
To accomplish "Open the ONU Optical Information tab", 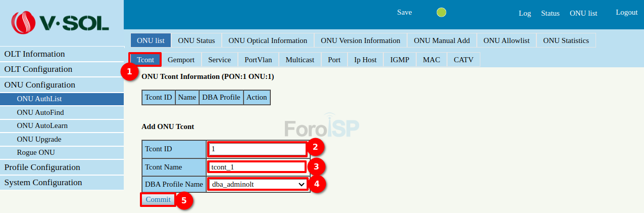I will pyautogui.click(x=268, y=40).
